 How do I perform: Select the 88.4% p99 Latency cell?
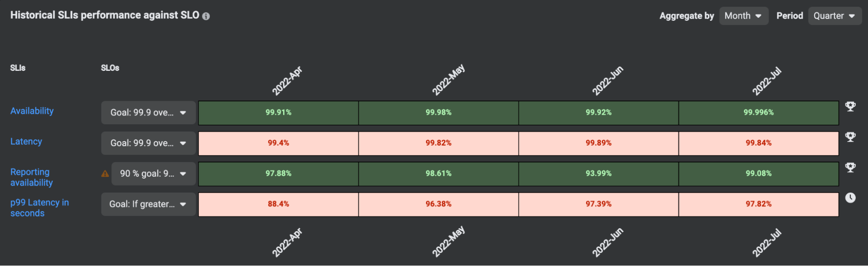(278, 204)
